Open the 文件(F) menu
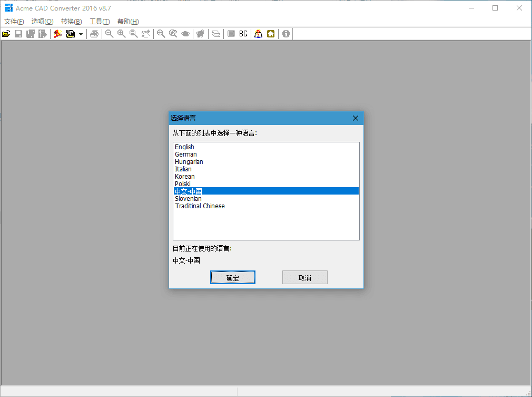Screen dimensions: 532x397 tap(14, 22)
